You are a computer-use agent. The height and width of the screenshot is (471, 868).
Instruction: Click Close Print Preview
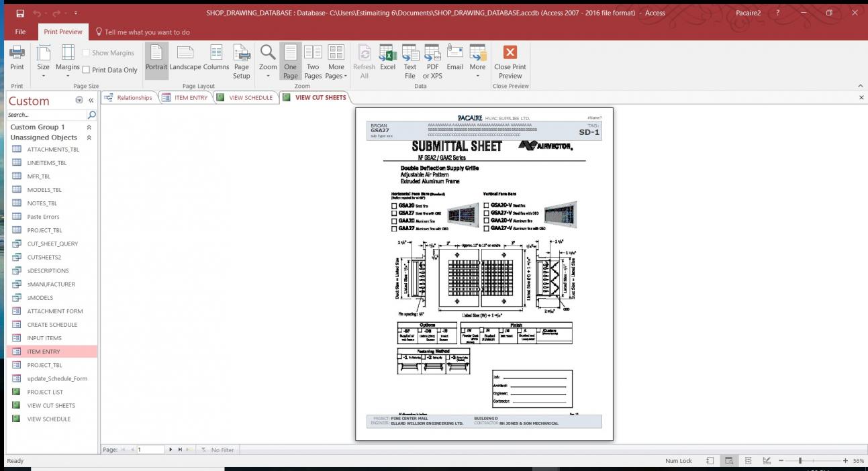(510, 61)
